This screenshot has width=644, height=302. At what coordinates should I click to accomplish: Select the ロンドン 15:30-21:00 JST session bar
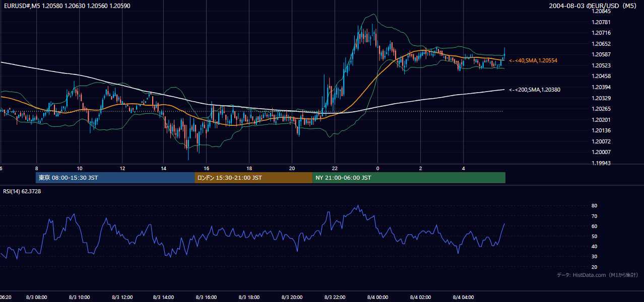(253, 178)
